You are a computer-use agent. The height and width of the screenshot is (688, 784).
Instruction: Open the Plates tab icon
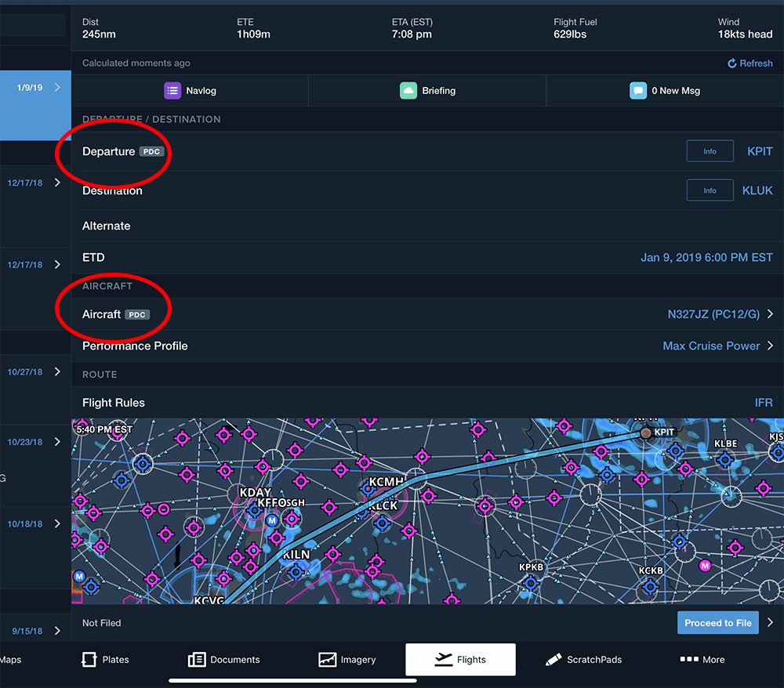89,660
